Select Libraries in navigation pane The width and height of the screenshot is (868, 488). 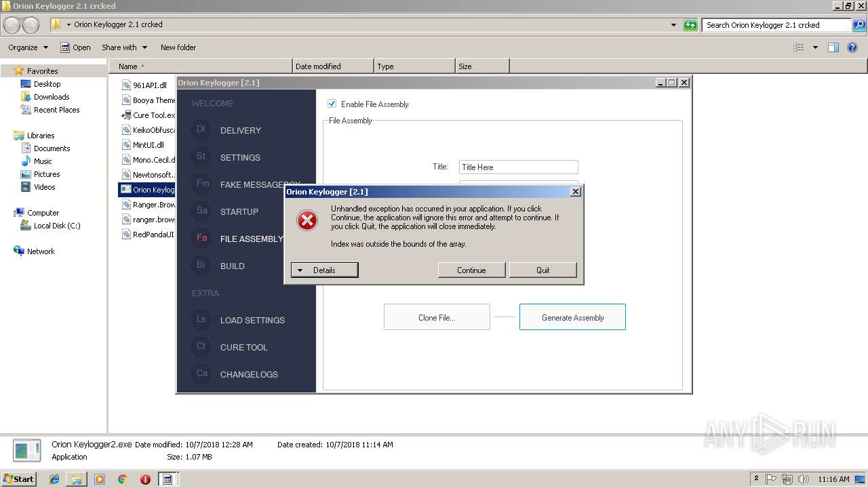tap(41, 136)
